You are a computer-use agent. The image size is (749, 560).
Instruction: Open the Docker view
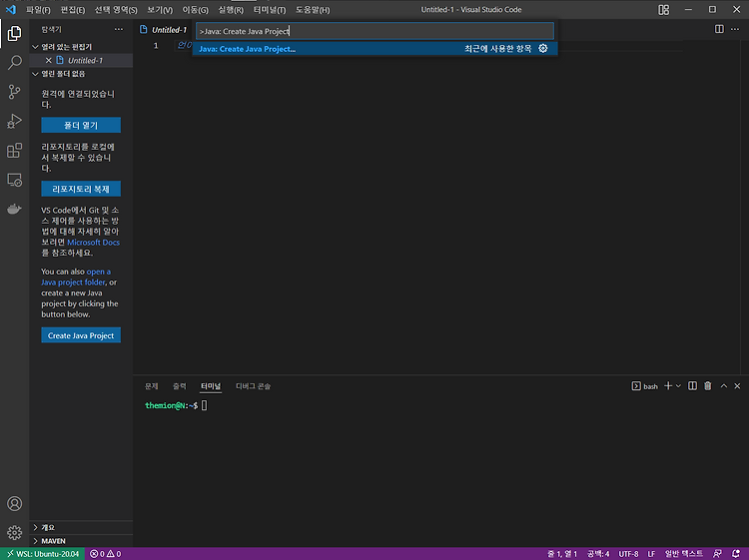pyautogui.click(x=14, y=209)
